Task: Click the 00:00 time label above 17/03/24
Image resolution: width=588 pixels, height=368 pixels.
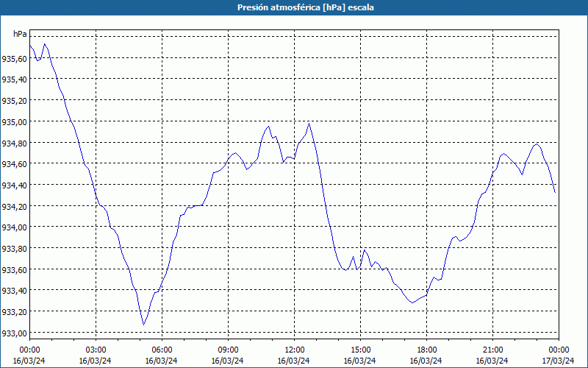Action: [x=559, y=350]
